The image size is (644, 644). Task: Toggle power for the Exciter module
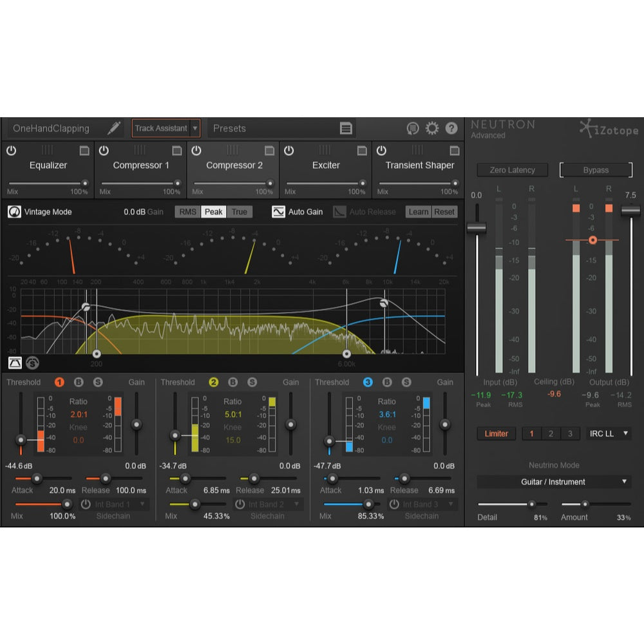click(289, 151)
